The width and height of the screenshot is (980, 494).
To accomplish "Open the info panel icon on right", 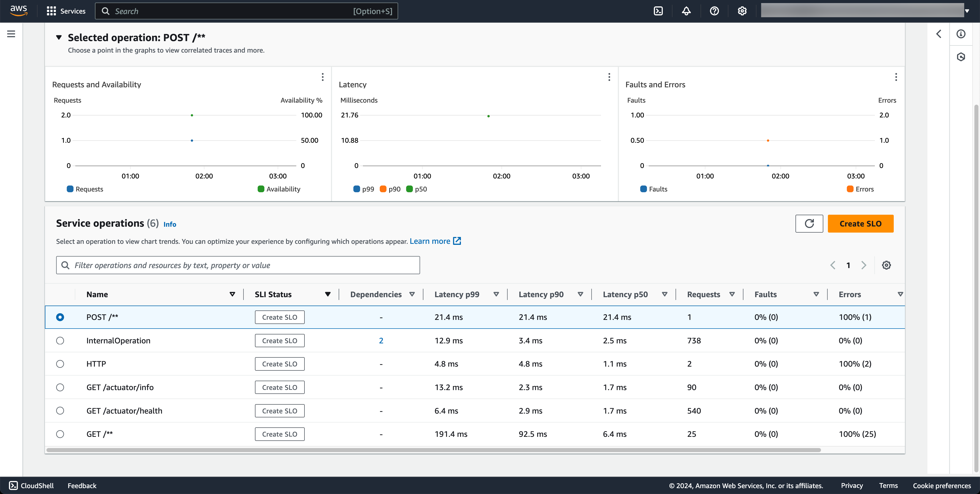I will click(961, 34).
